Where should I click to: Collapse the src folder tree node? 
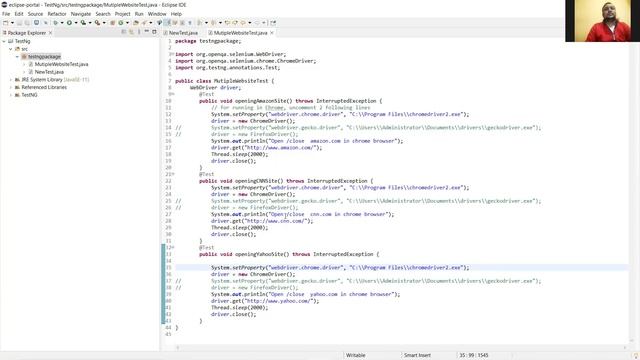coord(11,49)
